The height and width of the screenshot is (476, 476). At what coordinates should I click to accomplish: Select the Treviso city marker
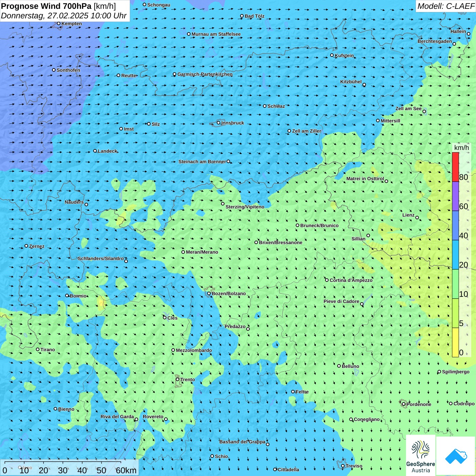[343, 466]
